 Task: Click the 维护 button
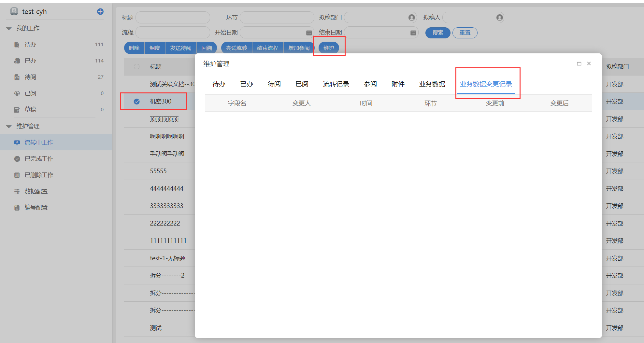pyautogui.click(x=329, y=48)
